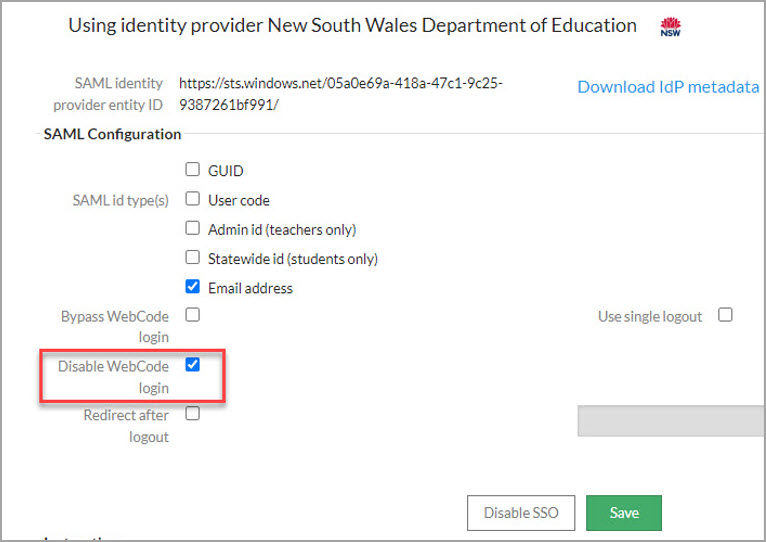Untick the Disable WebCode login checkbox
This screenshot has height=542, width=766.
(193, 365)
